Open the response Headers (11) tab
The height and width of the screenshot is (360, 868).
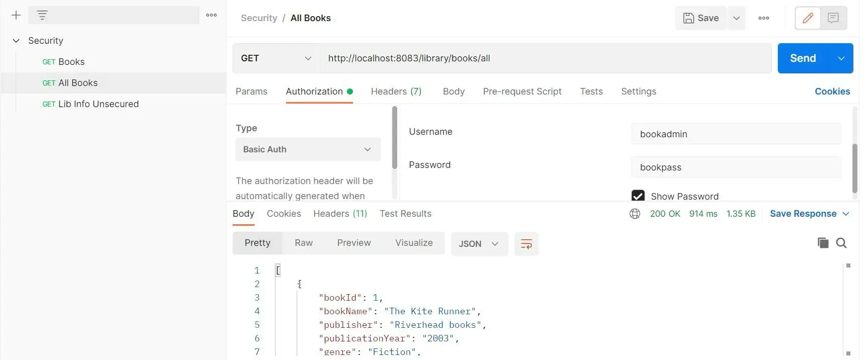click(x=340, y=214)
